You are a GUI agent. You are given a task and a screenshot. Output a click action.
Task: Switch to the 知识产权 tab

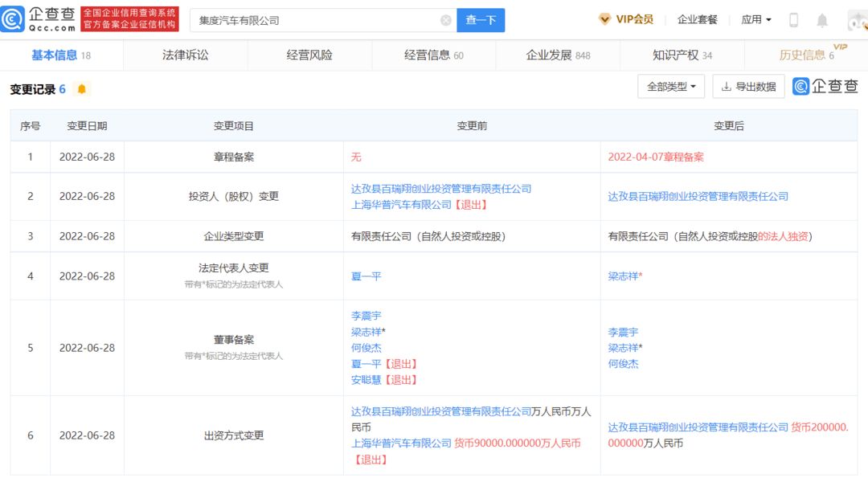coord(682,55)
